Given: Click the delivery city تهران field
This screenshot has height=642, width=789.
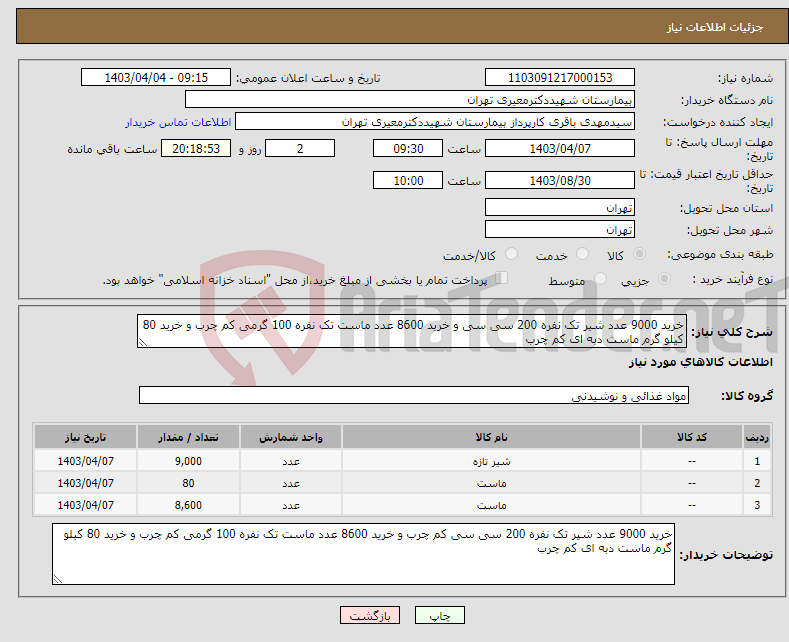Looking at the screenshot, I should [x=560, y=229].
